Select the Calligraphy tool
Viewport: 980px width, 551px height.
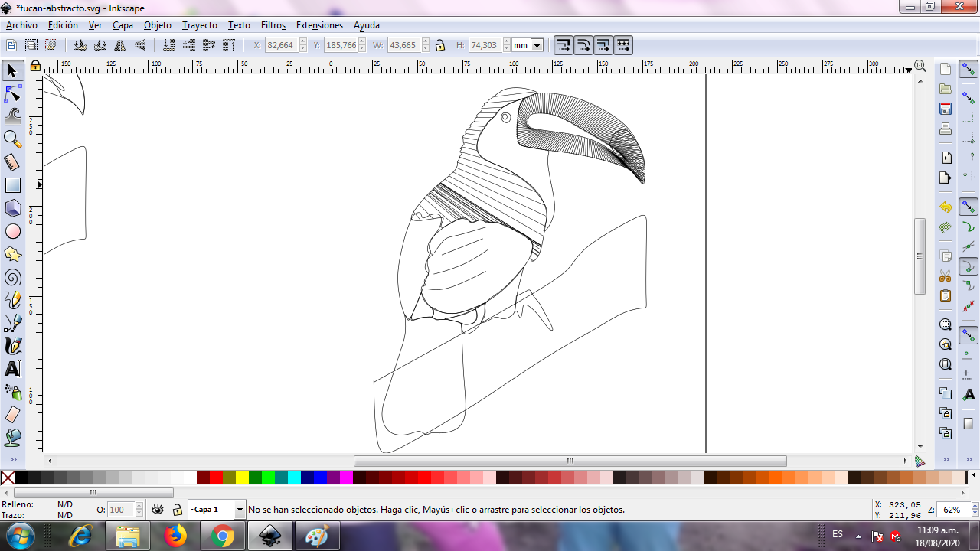[12, 346]
